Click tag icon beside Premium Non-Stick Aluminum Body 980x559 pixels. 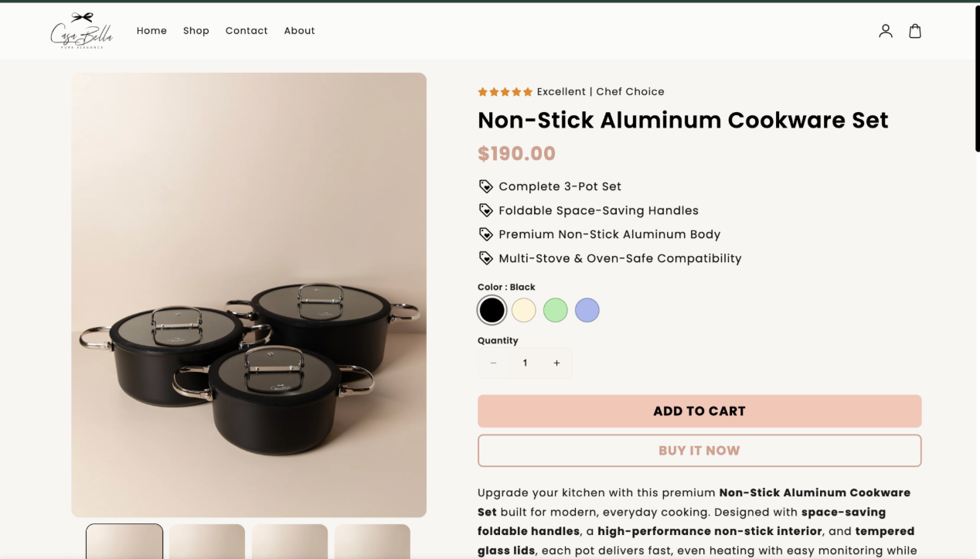pos(485,234)
